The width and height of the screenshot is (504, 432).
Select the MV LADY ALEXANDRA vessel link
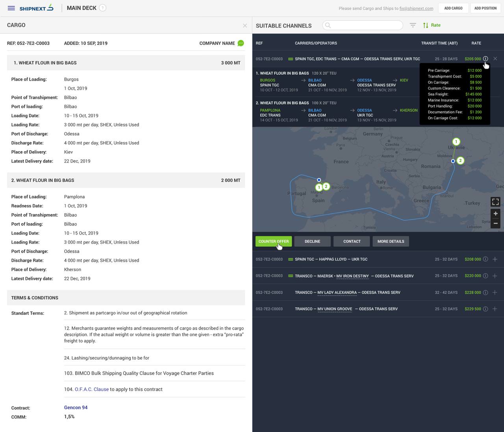337,293
